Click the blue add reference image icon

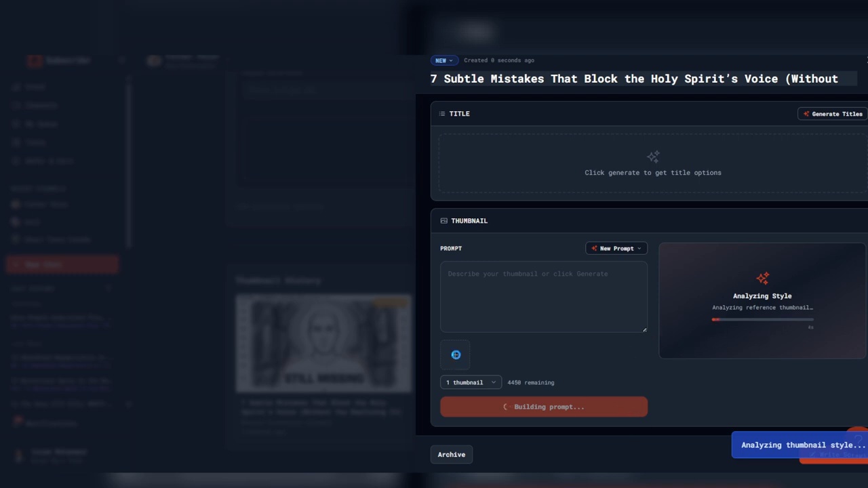coord(456,354)
